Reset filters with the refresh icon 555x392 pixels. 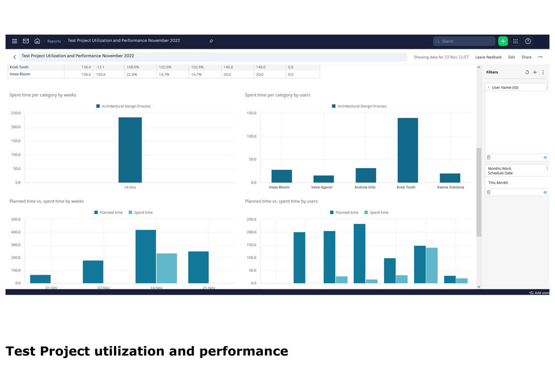click(x=527, y=73)
